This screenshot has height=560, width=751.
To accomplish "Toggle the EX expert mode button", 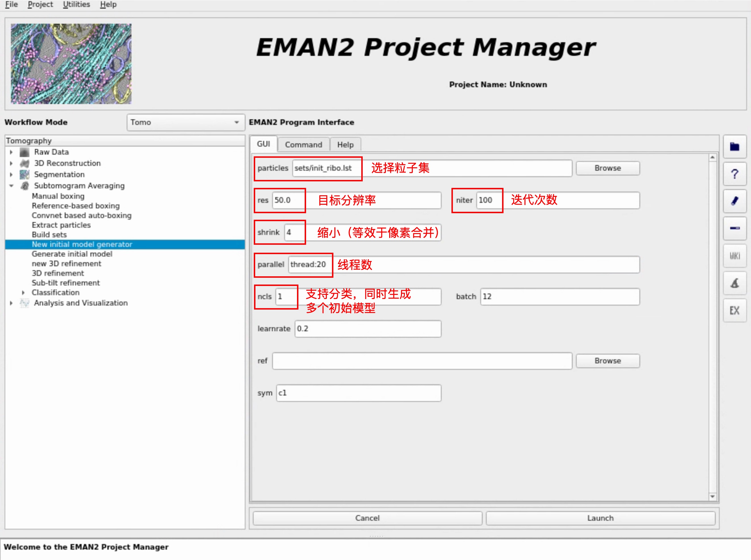I will (735, 310).
